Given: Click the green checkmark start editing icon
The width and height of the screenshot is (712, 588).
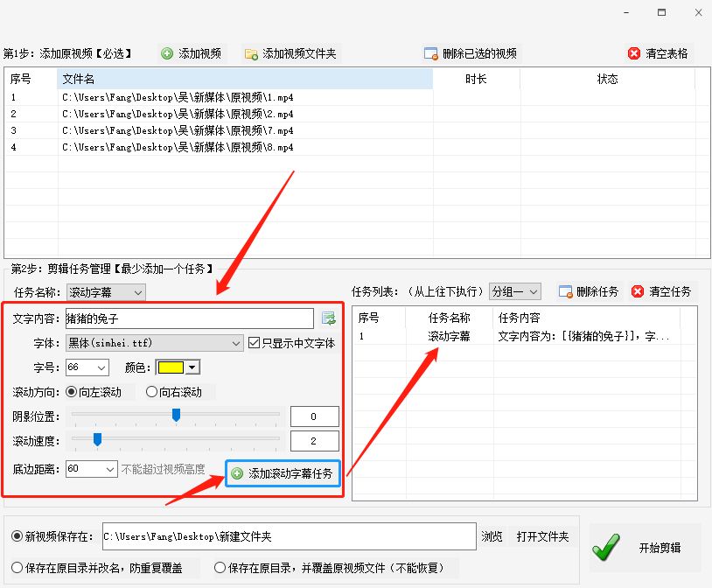Looking at the screenshot, I should click(606, 546).
